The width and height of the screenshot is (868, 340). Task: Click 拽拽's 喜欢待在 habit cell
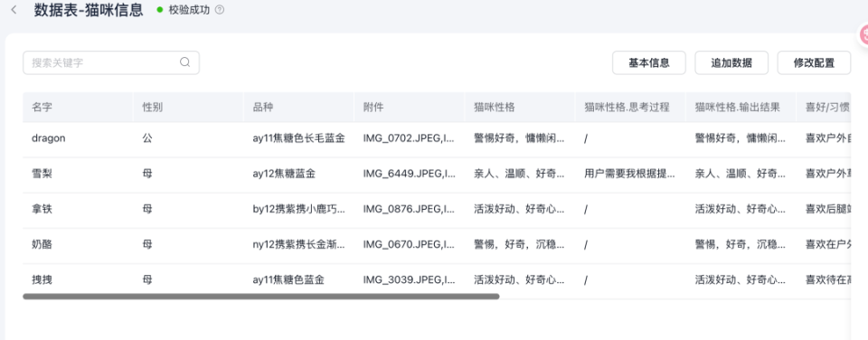point(824,280)
